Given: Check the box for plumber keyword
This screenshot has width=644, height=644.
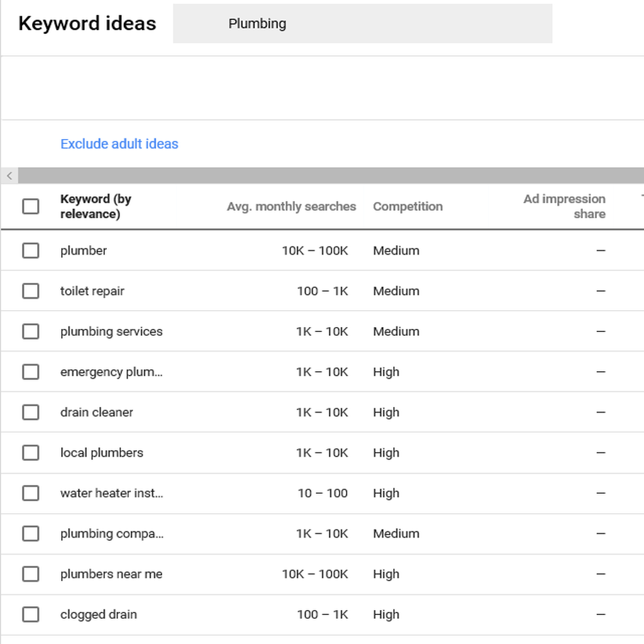Looking at the screenshot, I should click(x=31, y=250).
